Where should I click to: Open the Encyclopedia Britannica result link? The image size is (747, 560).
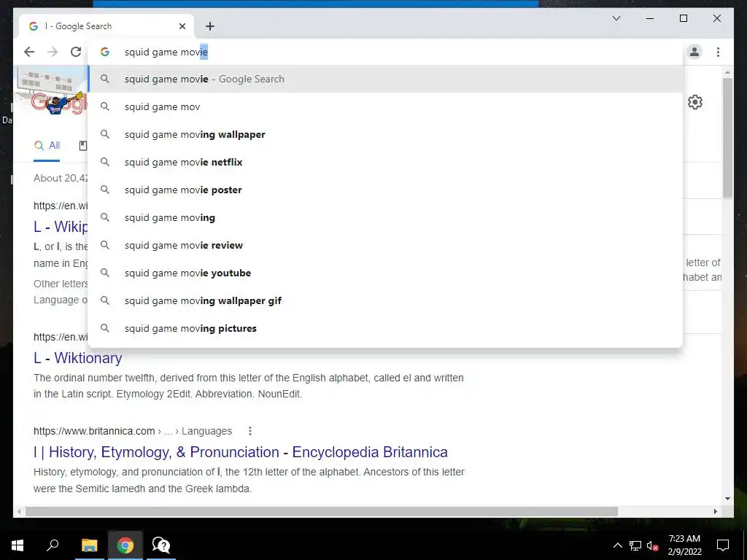241,452
